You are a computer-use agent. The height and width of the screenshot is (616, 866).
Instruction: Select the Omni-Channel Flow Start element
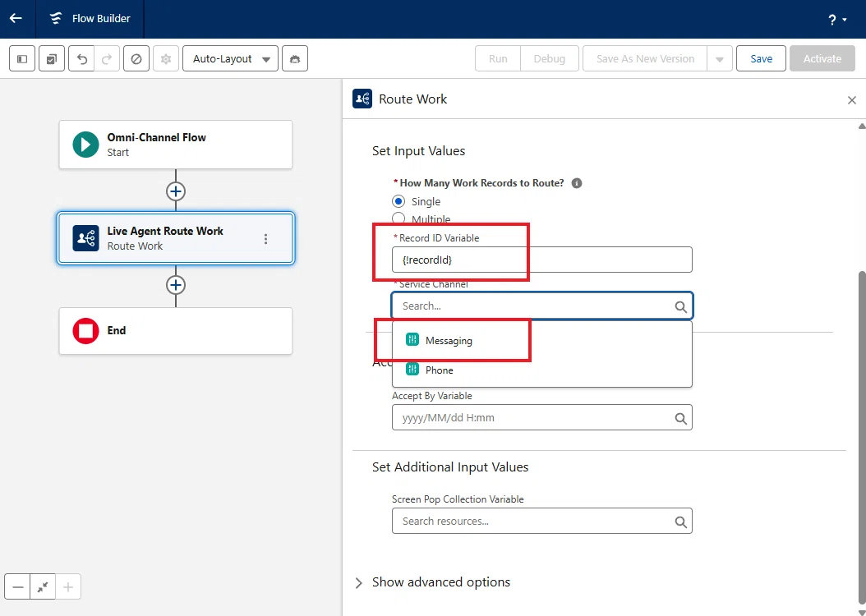176,145
